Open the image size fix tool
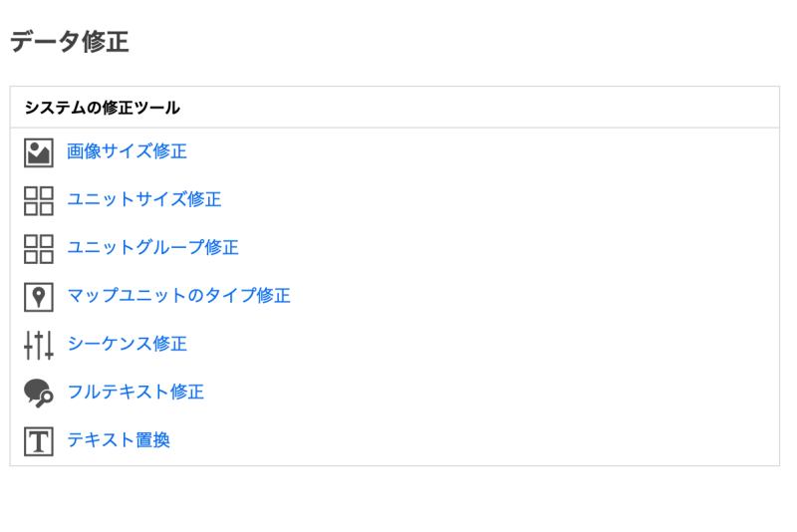Screen dimensions: 797x532 127,151
